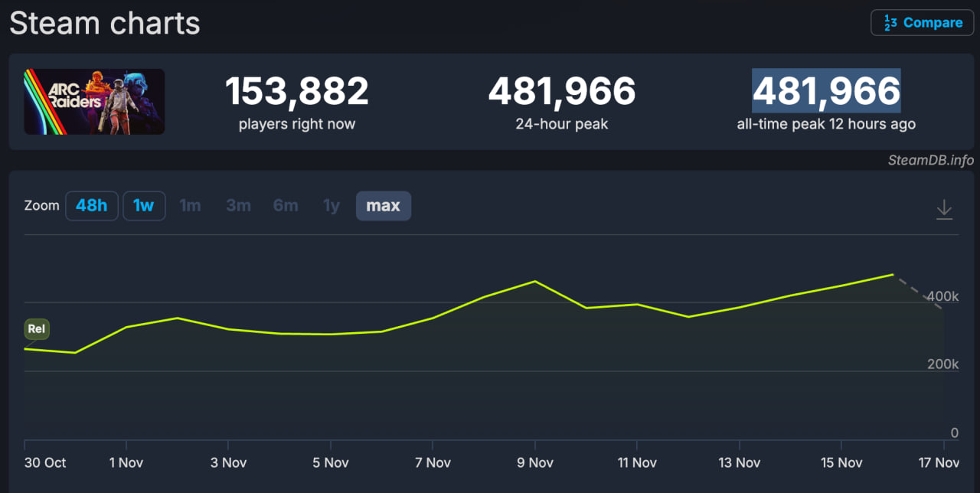
Task: Open the ARC Raiders game thumbnail
Action: coord(94,102)
